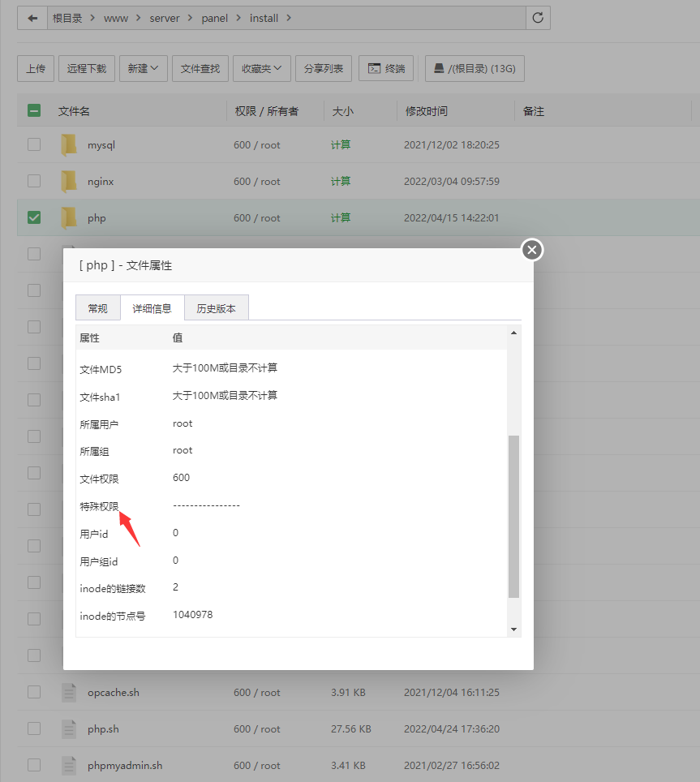Screen dimensions: 700x782
Task: Click the chevron after install in path
Action: 289,18
